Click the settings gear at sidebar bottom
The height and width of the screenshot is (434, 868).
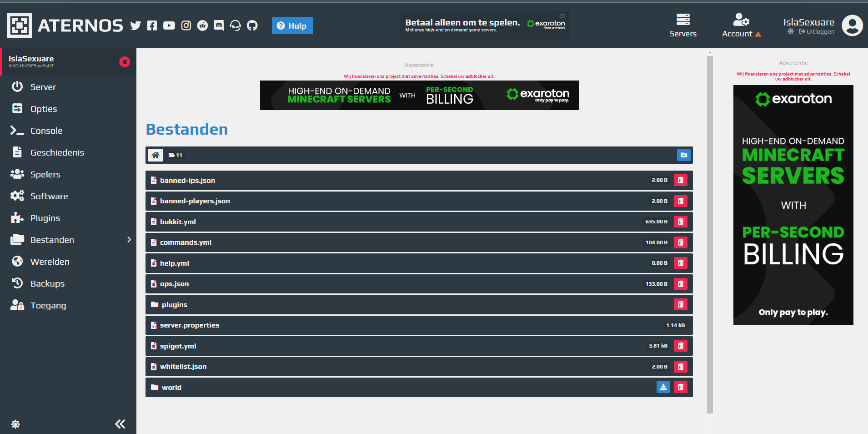point(15,424)
